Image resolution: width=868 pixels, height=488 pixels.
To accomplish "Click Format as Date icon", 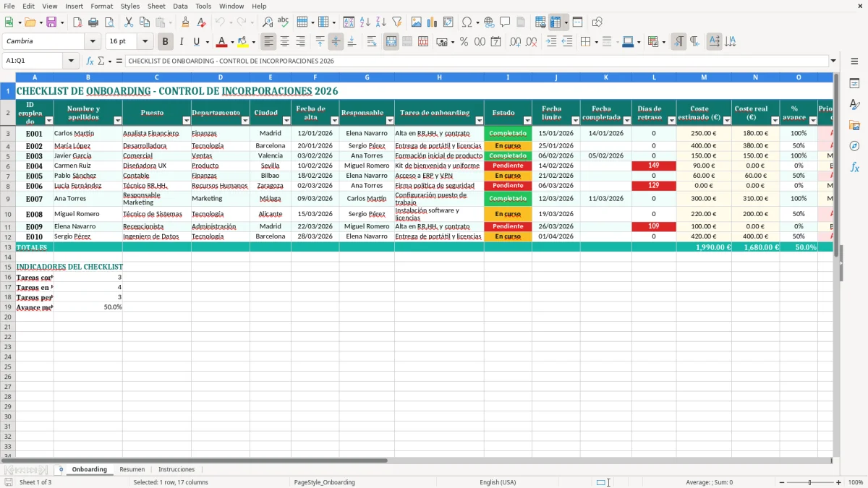I will pyautogui.click(x=495, y=42).
